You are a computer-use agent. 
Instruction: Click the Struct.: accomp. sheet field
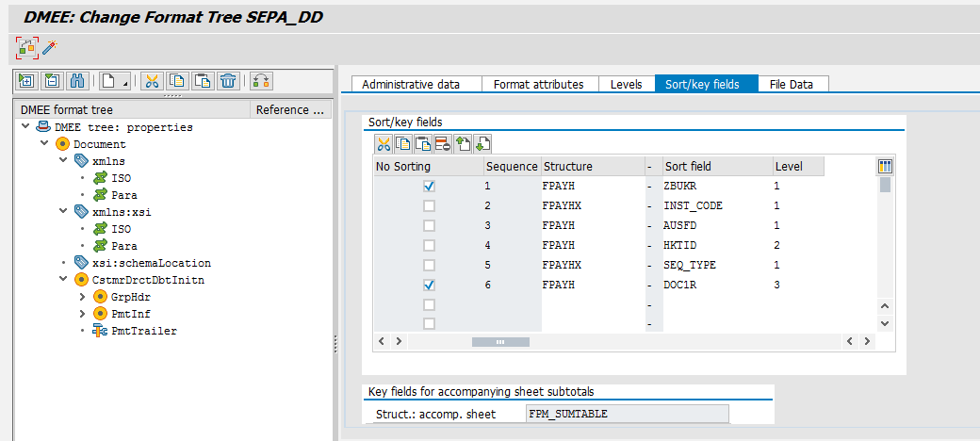(x=627, y=413)
